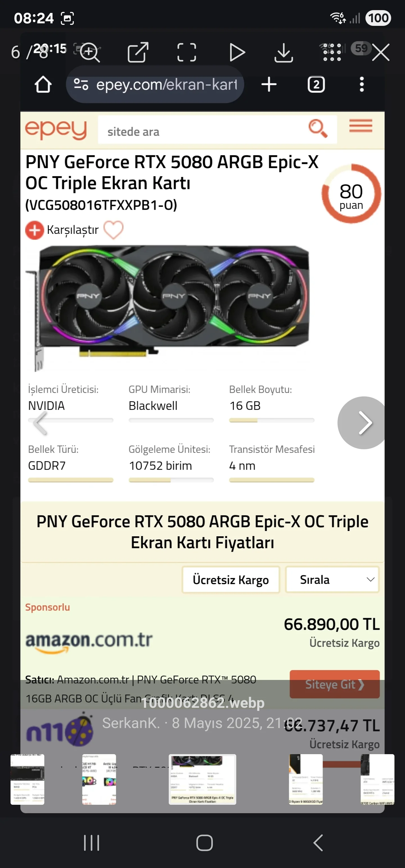Open image in external app icon

pos(138,52)
